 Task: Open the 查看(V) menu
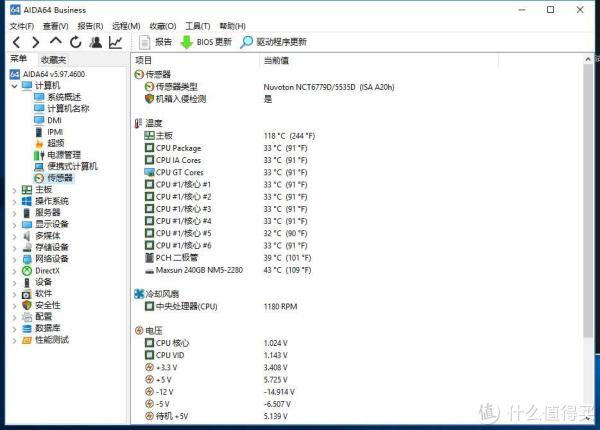55,26
